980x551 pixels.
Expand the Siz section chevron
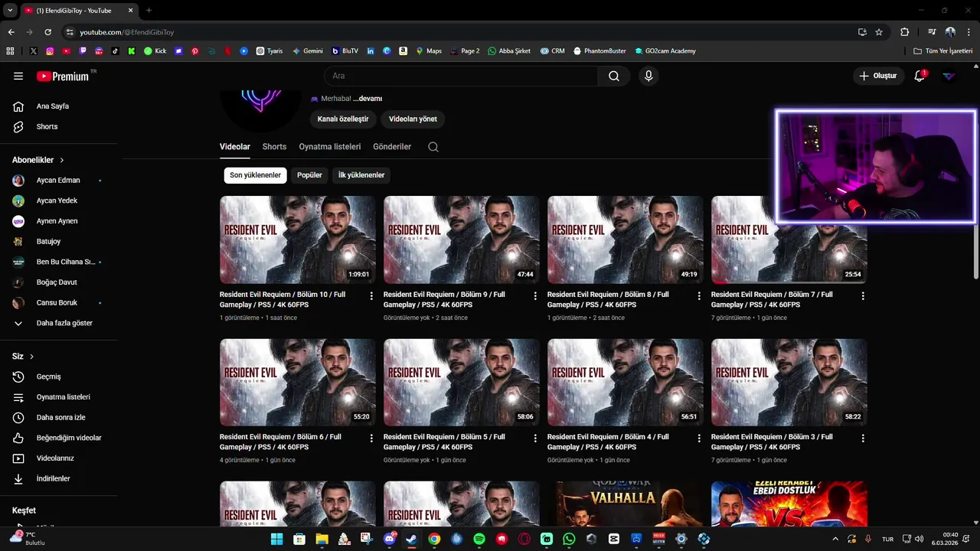(x=31, y=357)
